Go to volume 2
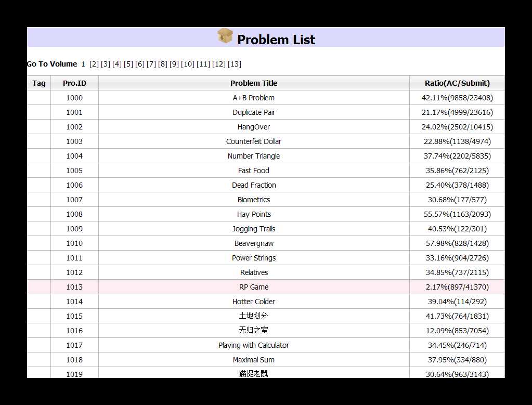532x405 pixels. coord(94,64)
